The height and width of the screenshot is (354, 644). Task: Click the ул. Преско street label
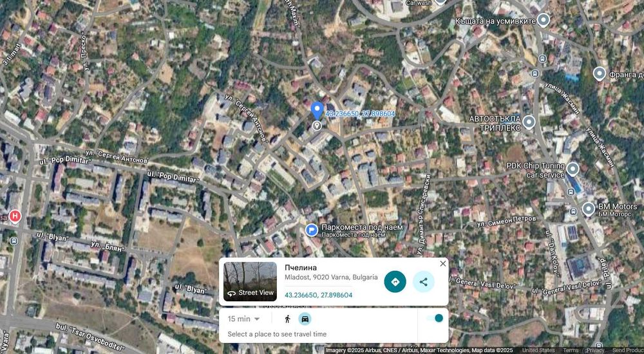click(84, 53)
